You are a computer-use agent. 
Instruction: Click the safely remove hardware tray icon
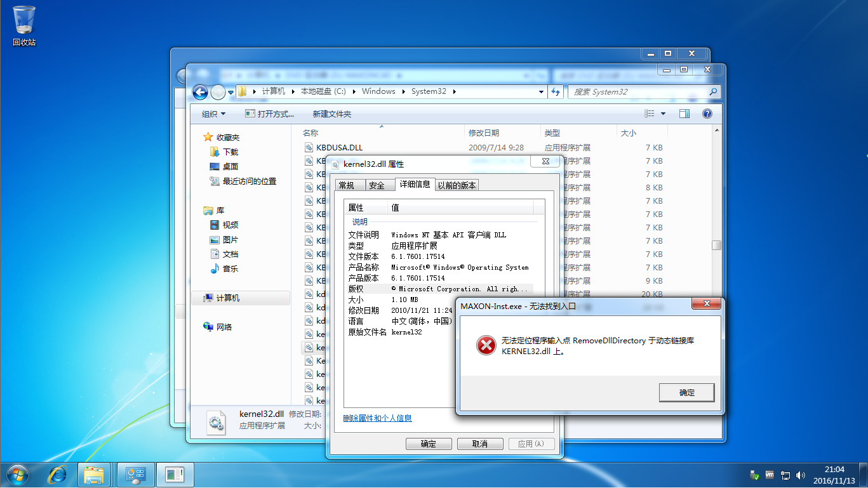pos(755,475)
